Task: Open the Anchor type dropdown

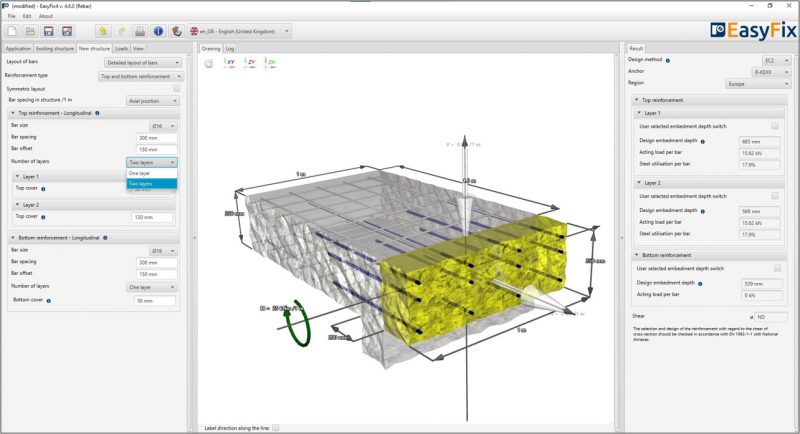Action: pos(771,72)
